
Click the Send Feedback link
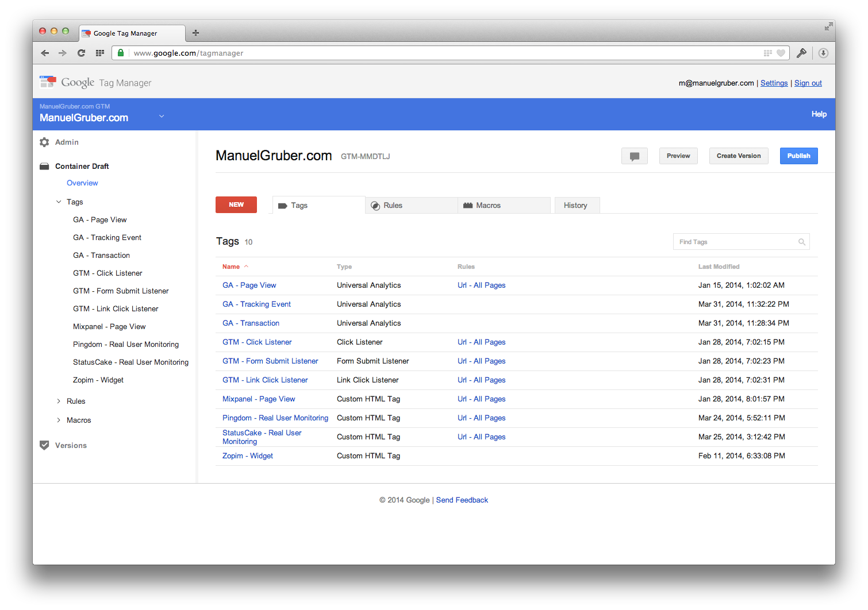(462, 500)
